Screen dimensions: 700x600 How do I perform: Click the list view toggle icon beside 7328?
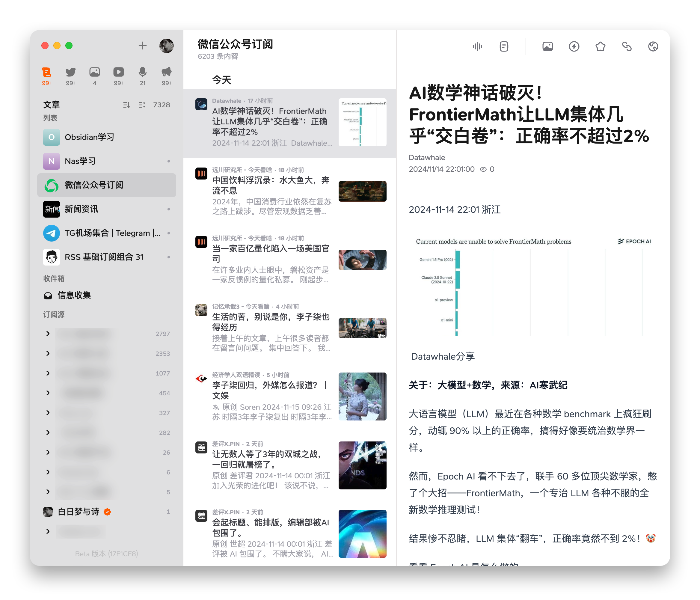pyautogui.click(x=141, y=105)
